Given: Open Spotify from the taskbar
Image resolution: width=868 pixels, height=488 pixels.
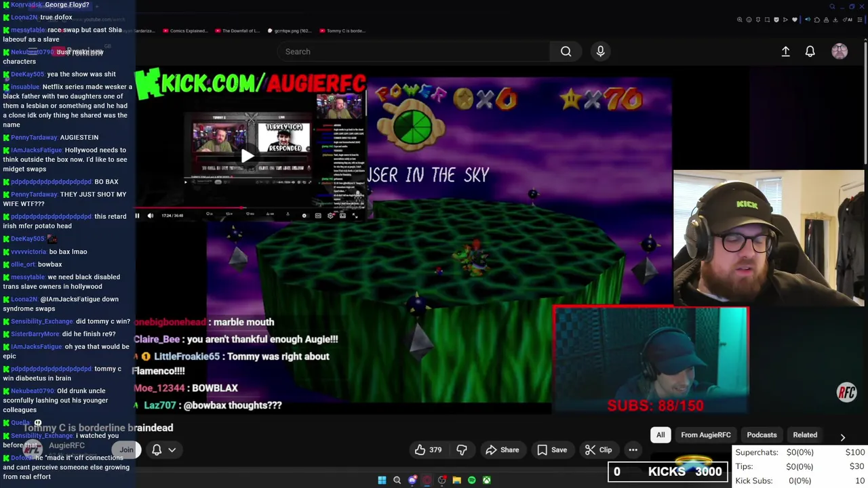Looking at the screenshot, I should 471,481.
